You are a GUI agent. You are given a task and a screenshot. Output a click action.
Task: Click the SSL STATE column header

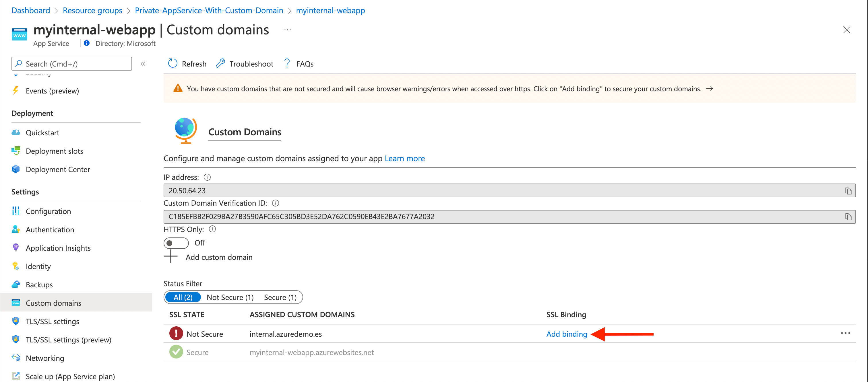[187, 314]
